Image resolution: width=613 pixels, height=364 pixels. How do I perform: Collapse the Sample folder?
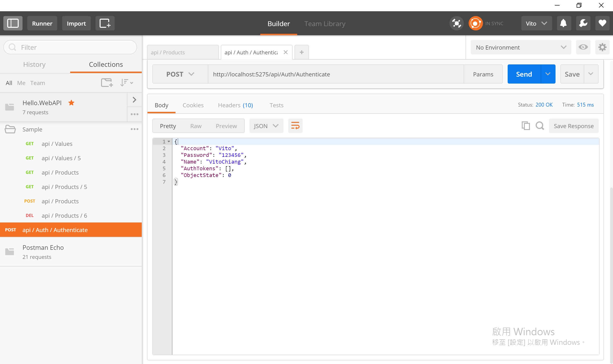click(10, 129)
